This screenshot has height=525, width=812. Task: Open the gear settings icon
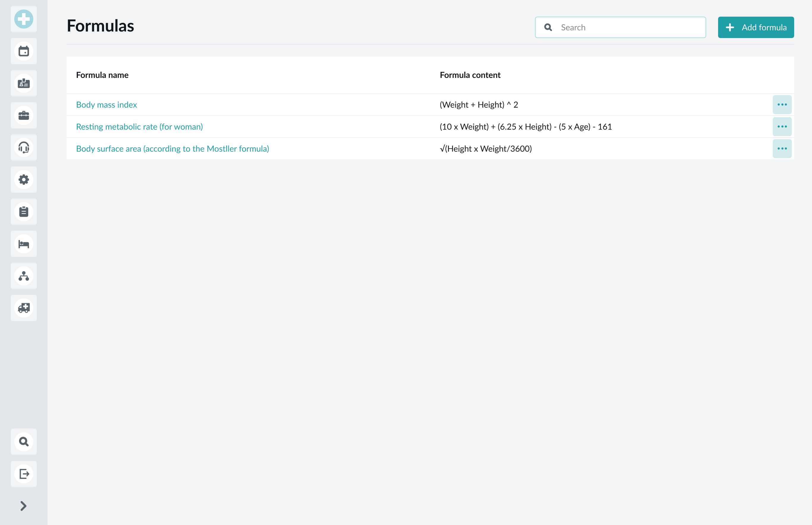(23, 180)
